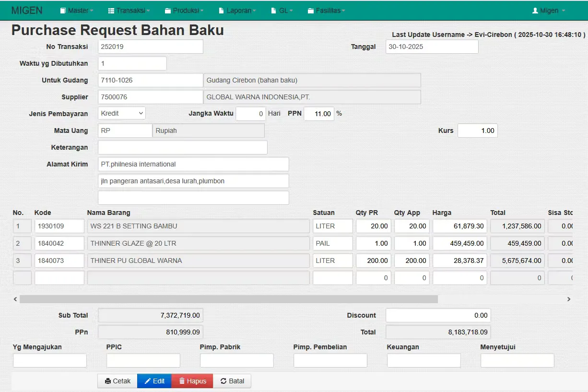Click the Waktu yg Dibutuhkan field
588x392 pixels.
point(132,63)
